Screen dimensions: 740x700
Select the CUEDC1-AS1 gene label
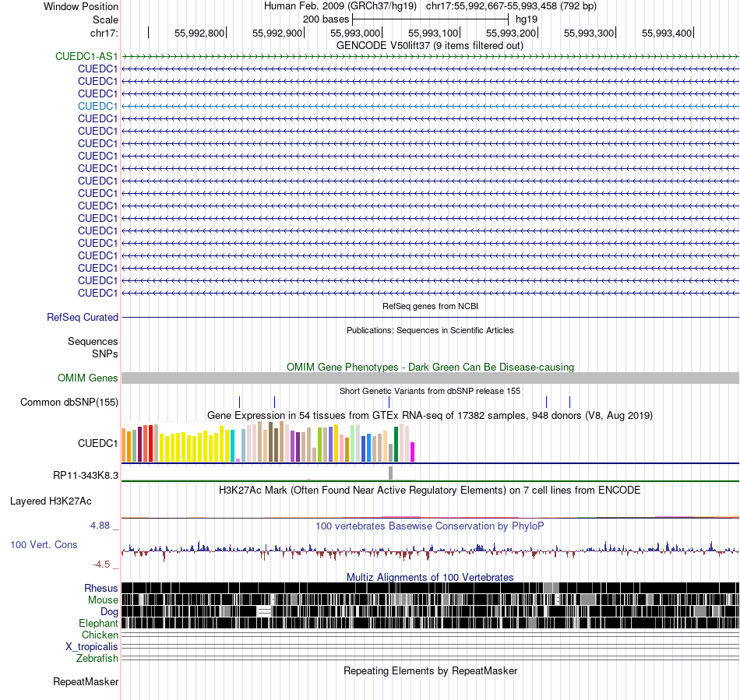pyautogui.click(x=86, y=57)
